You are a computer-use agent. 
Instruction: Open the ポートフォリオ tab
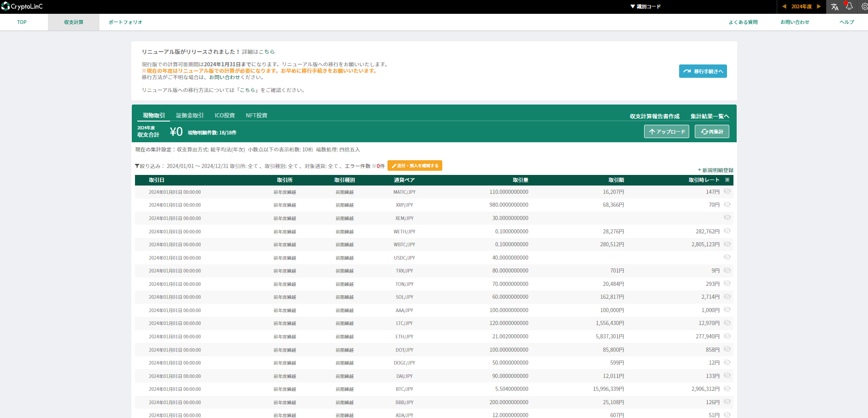pos(125,22)
